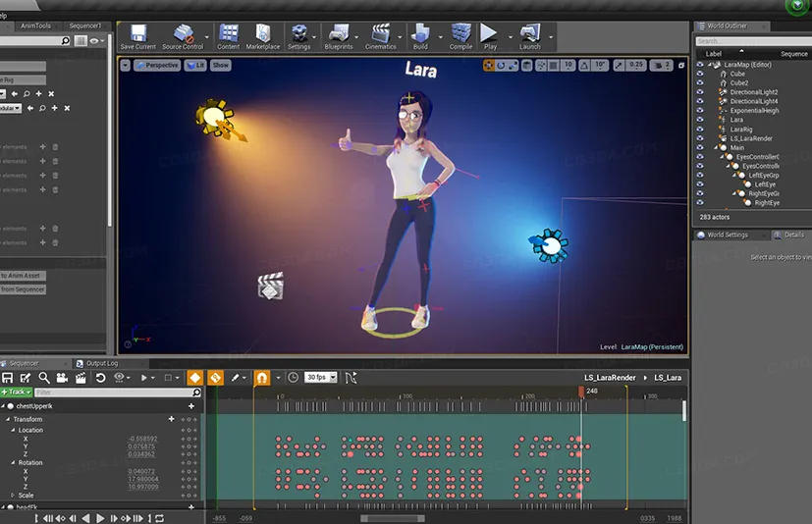812x524 pixels.
Task: Select the blue directional light gizmo in viewport
Action: tap(549, 245)
